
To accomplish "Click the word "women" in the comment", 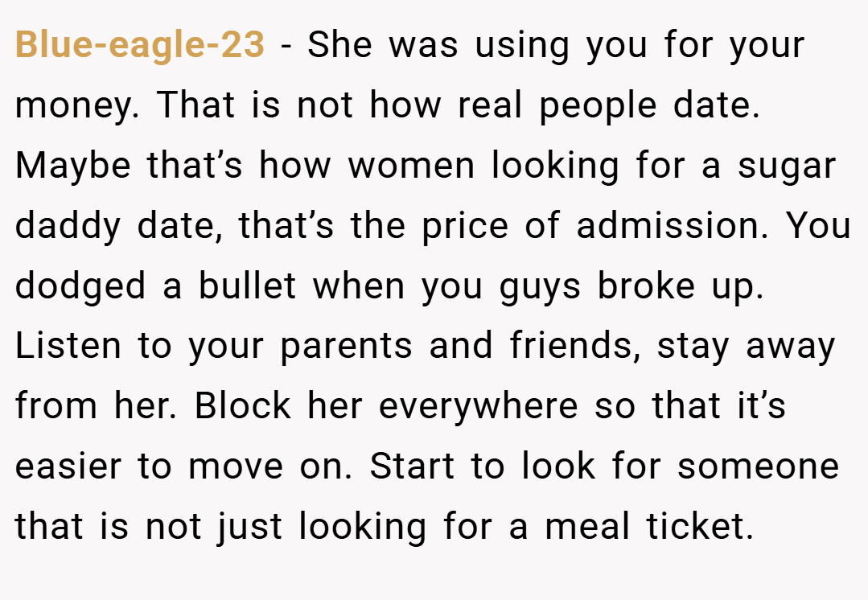I will pos(411,167).
